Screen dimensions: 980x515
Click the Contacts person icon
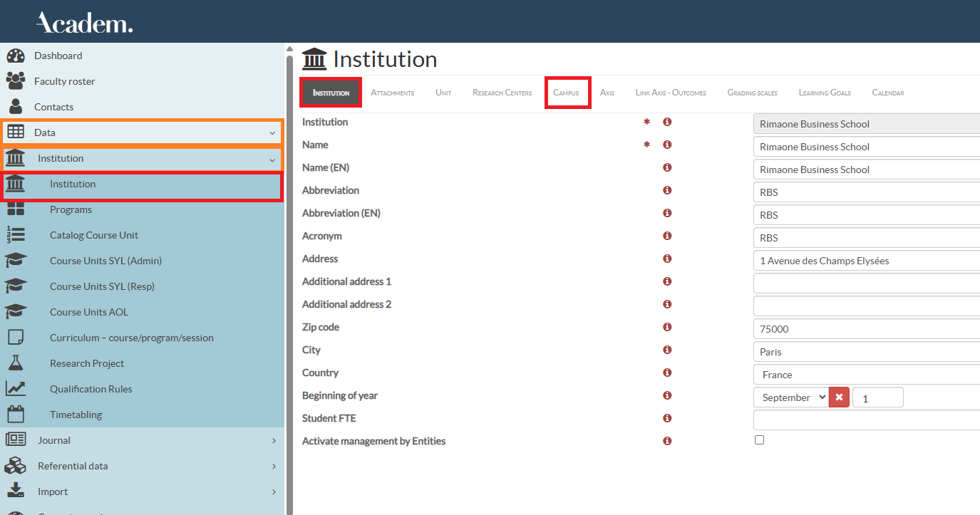click(x=15, y=107)
